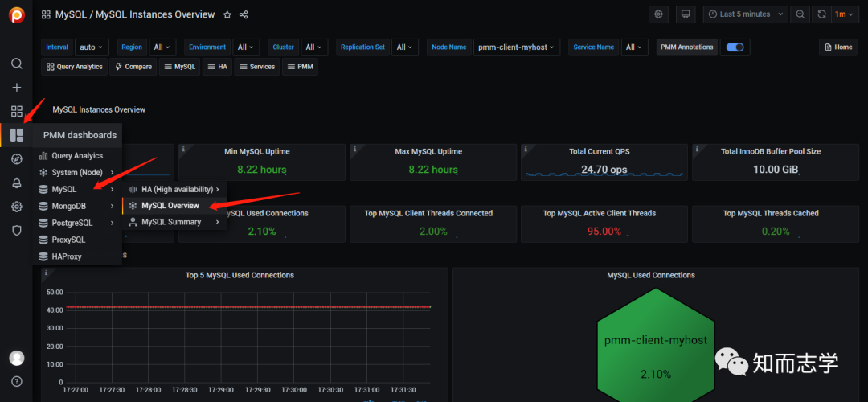Screen dimensions: 868x402
Task: Open Node Name pmm-client-myhost dropdown
Action: pyautogui.click(x=517, y=47)
